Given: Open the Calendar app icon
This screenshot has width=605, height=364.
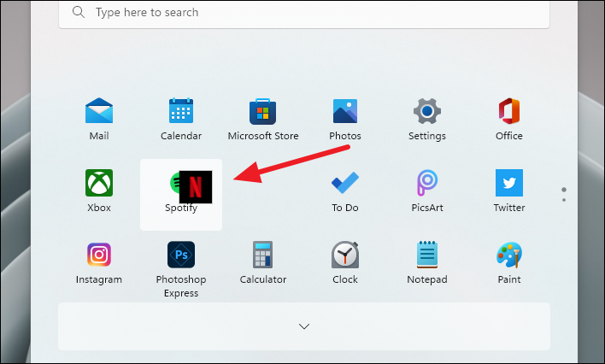Looking at the screenshot, I should [x=181, y=111].
